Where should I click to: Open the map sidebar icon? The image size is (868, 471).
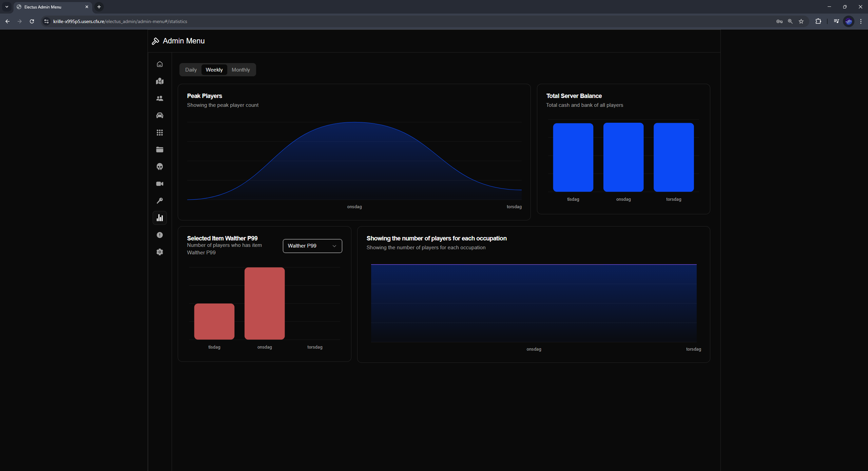pos(160,81)
